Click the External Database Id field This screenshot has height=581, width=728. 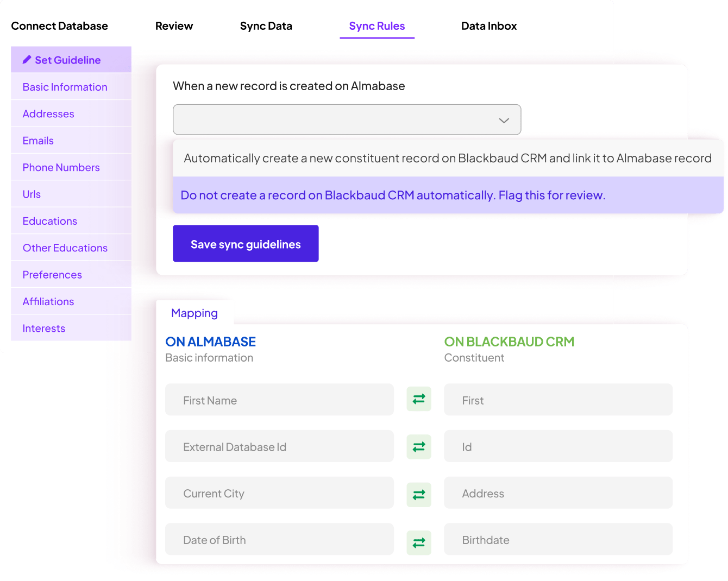[279, 446]
